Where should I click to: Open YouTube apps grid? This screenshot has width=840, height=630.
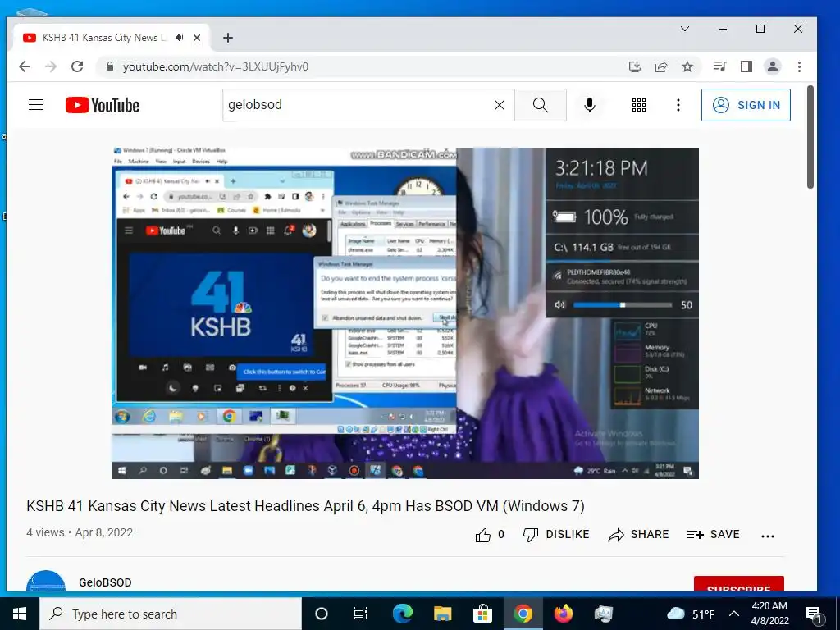[x=638, y=105]
